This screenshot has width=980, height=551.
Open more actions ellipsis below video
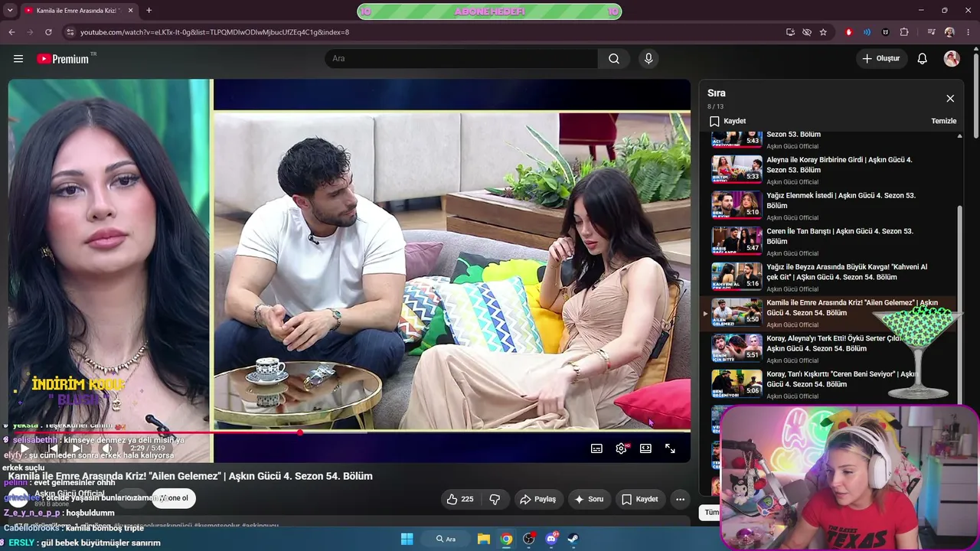[680, 499]
